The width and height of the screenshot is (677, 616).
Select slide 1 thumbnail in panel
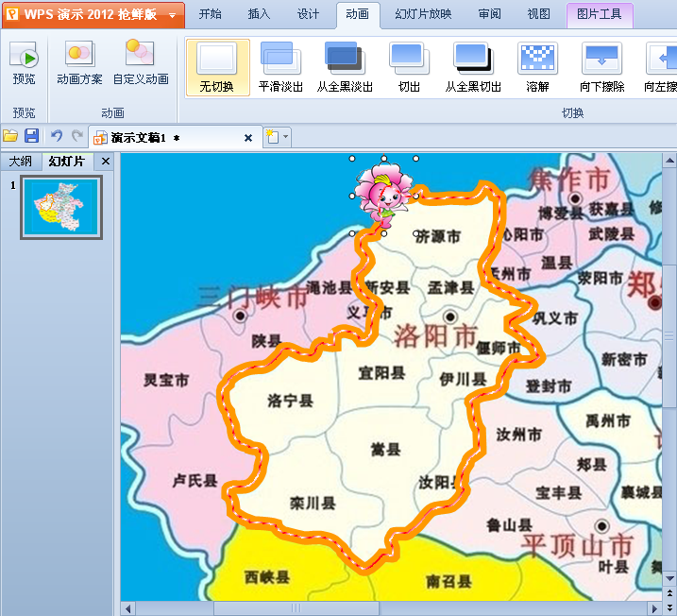pos(61,207)
